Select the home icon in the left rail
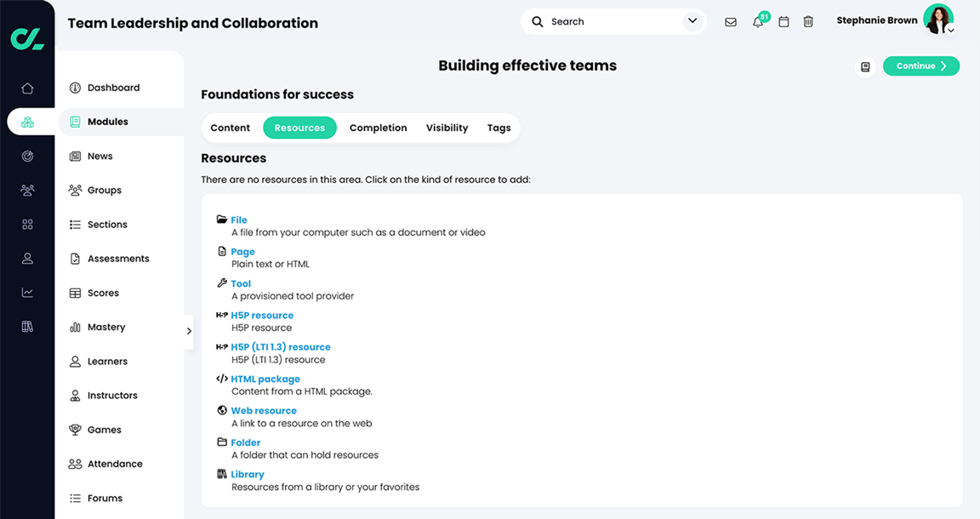 pos(27,88)
